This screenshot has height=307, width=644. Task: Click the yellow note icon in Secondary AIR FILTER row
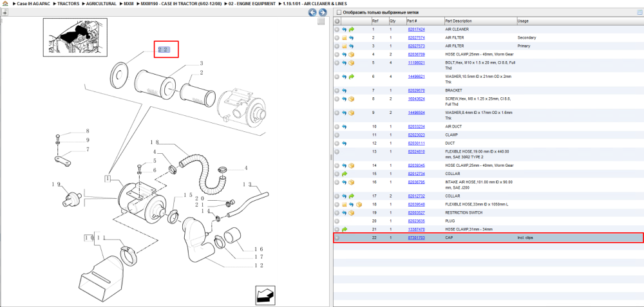pos(344,38)
